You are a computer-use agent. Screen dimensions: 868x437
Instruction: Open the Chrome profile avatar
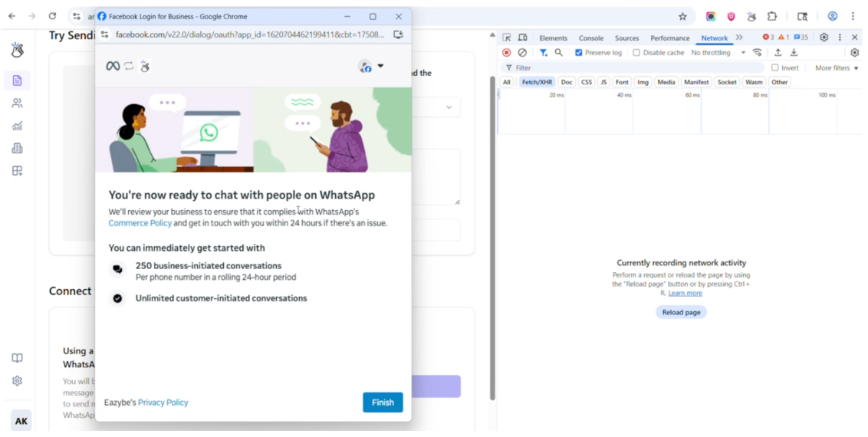coord(832,16)
